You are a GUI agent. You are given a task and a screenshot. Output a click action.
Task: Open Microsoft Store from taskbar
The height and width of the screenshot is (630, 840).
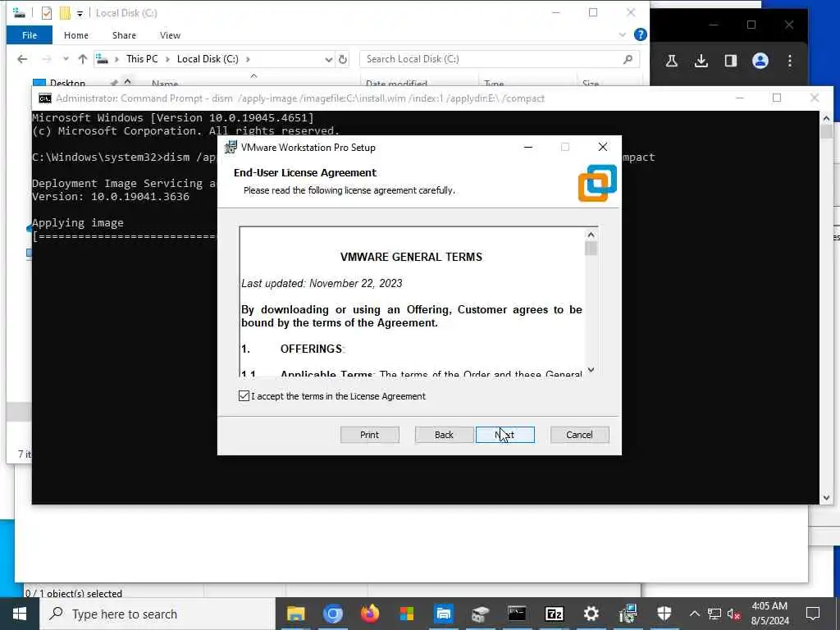[407, 614]
